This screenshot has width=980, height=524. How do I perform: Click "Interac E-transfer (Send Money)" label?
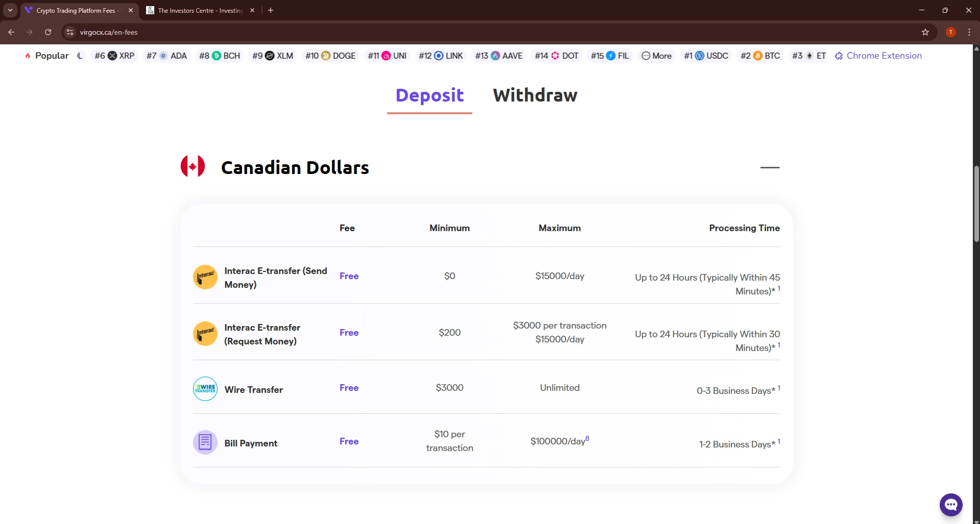[x=276, y=278]
